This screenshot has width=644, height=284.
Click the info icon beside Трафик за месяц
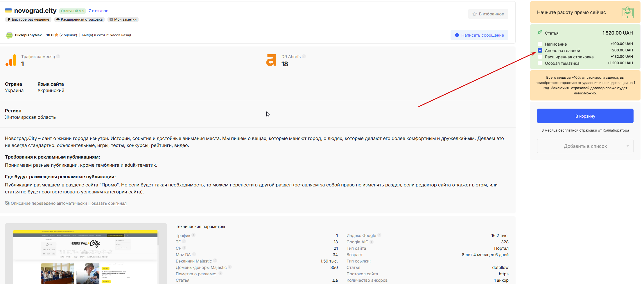pos(58,56)
